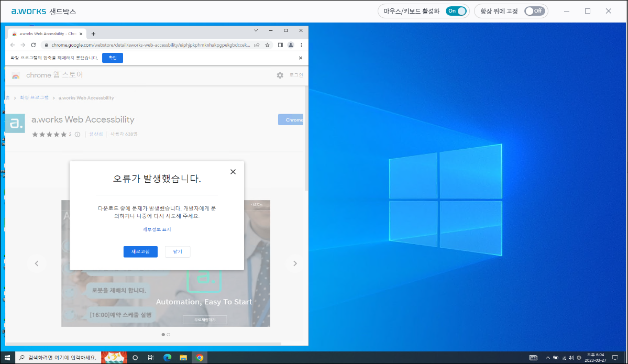The height and width of the screenshot is (364, 628).
Task: Dismiss the extension error infobar
Action: coord(301,58)
